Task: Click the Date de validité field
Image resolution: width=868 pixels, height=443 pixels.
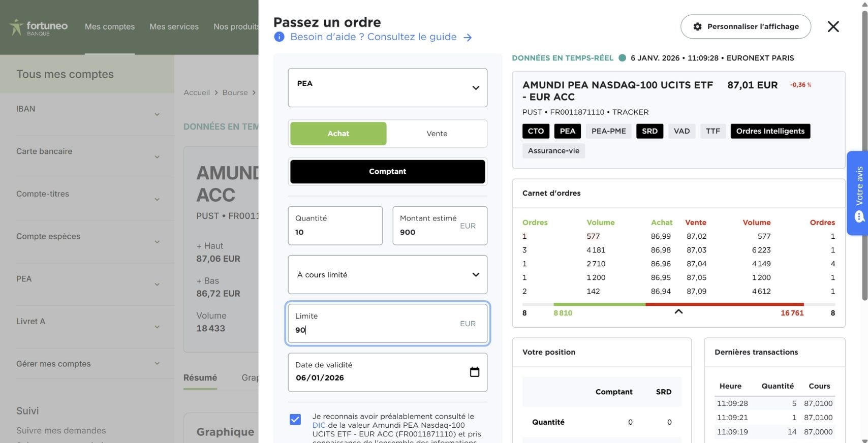Action: [387, 372]
